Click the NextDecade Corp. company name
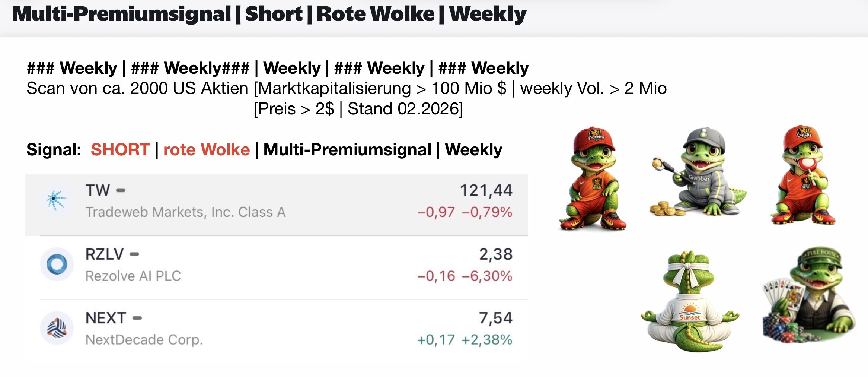 pyautogui.click(x=144, y=340)
